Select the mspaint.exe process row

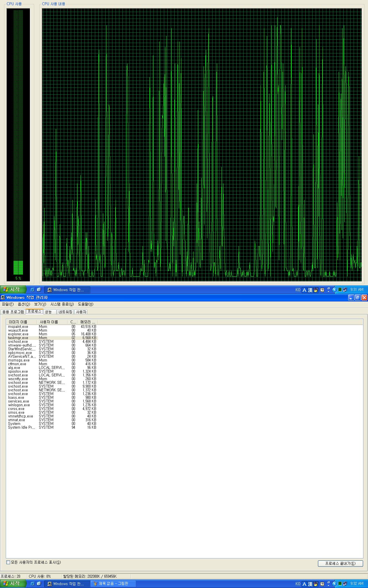18,327
